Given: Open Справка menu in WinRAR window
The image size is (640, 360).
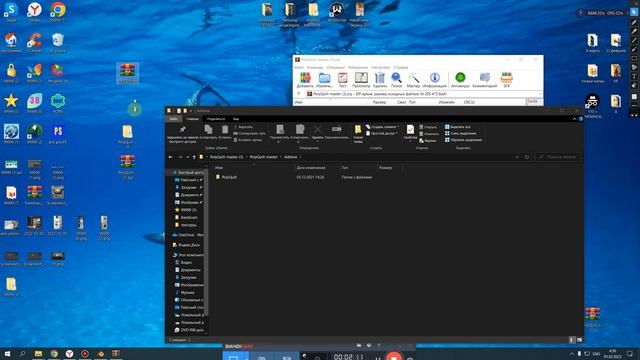Looking at the screenshot, I should [x=401, y=67].
